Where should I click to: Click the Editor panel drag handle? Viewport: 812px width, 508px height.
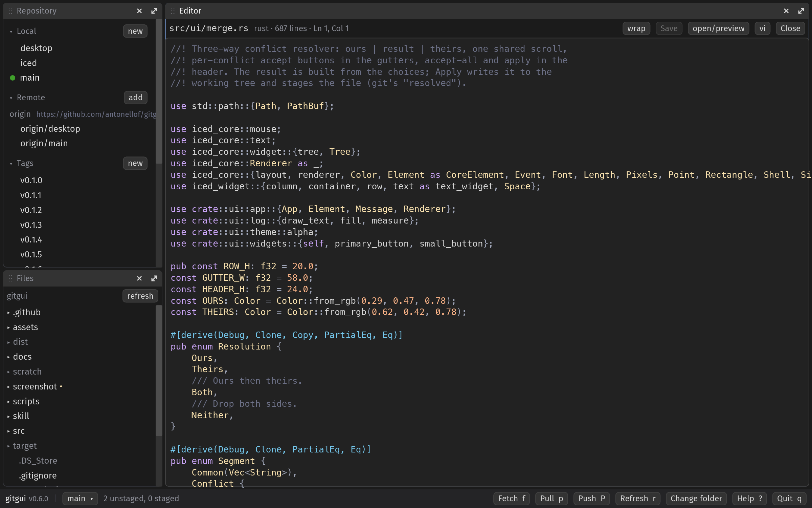click(x=173, y=11)
